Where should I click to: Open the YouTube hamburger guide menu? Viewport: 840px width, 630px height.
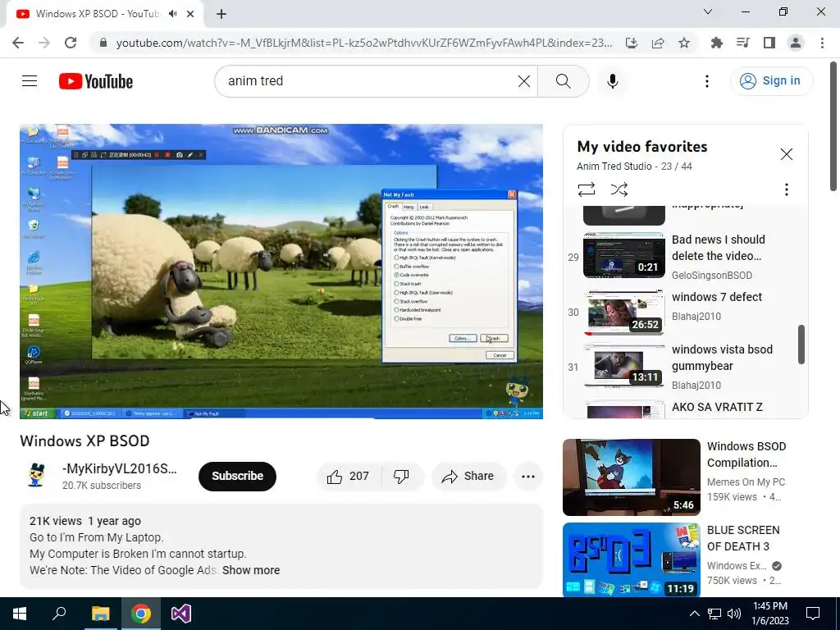(30, 81)
